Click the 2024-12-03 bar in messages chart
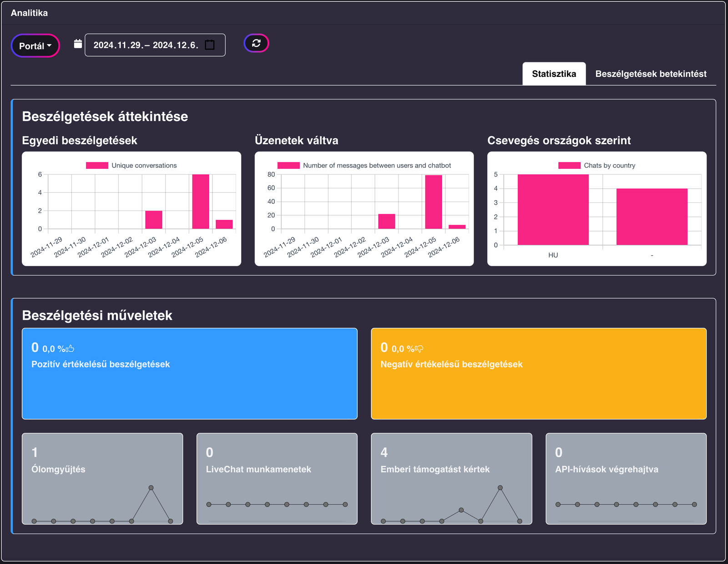Screen dimensions: 728x564 click(x=387, y=222)
